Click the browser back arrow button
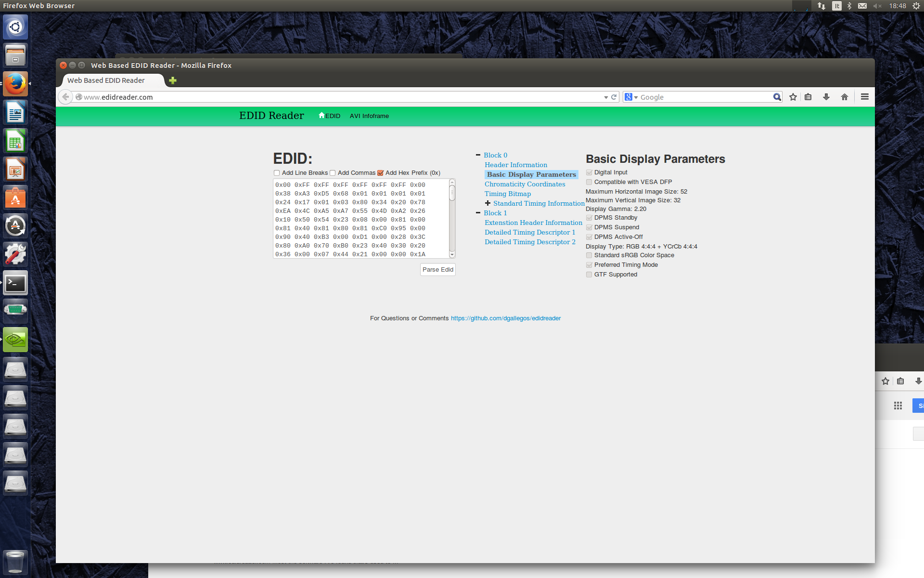The width and height of the screenshot is (924, 578). tap(66, 97)
